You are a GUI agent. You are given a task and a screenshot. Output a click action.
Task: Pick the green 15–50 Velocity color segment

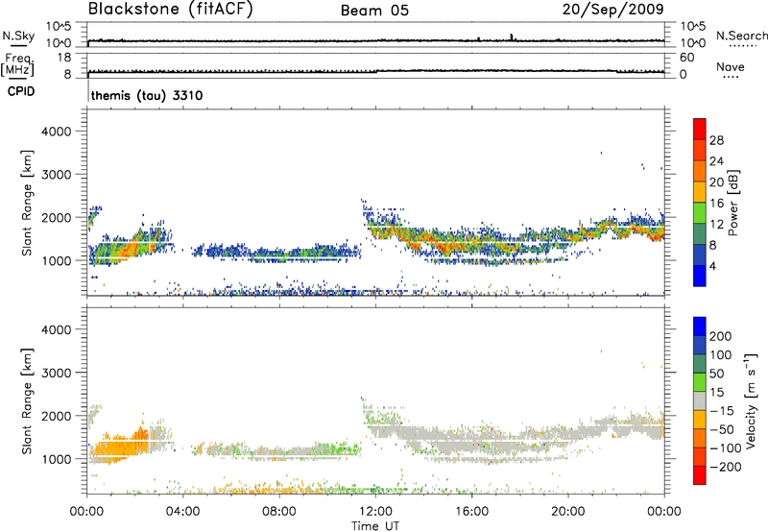(700, 382)
